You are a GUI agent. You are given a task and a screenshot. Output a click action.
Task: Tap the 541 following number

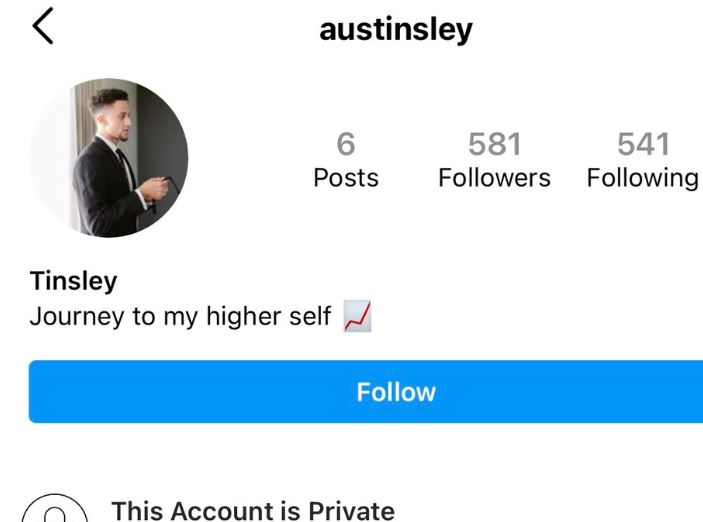pos(643,144)
